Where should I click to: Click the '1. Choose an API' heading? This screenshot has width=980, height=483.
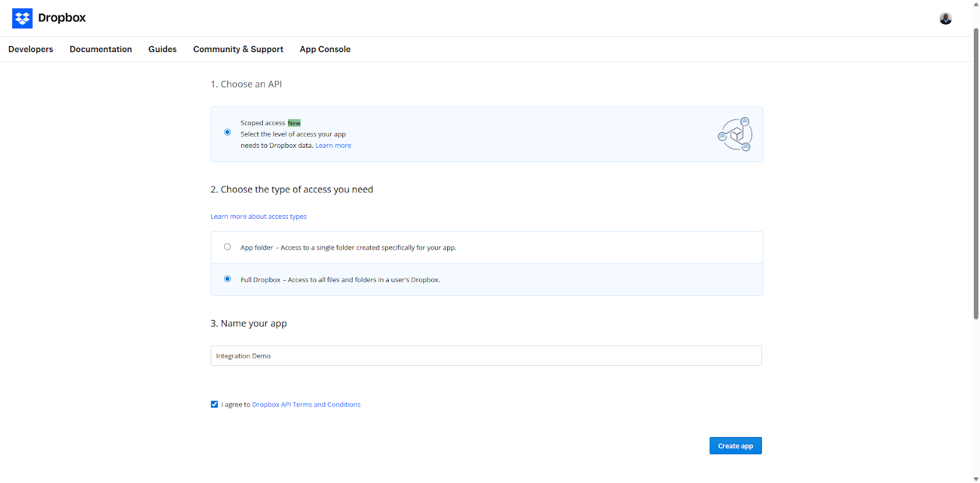pyautogui.click(x=246, y=84)
